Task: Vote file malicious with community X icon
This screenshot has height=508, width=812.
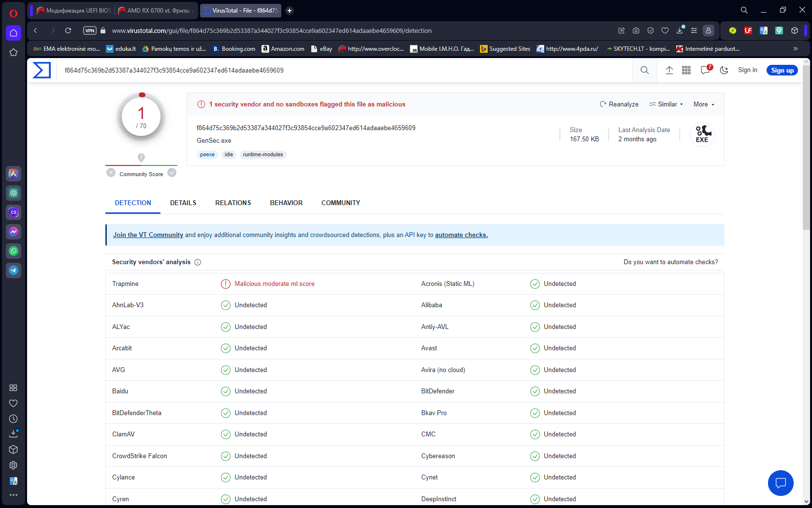Action: [111, 173]
